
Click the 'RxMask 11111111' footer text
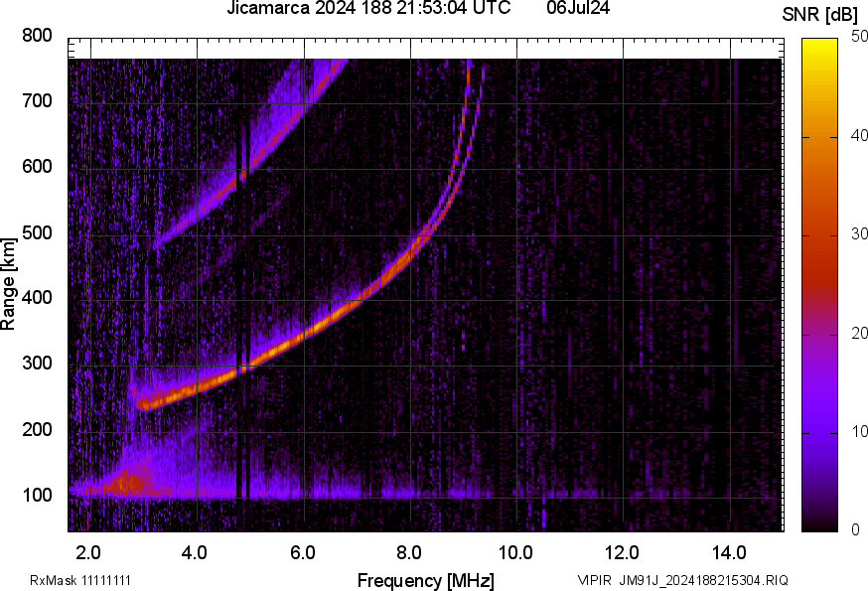click(x=80, y=580)
